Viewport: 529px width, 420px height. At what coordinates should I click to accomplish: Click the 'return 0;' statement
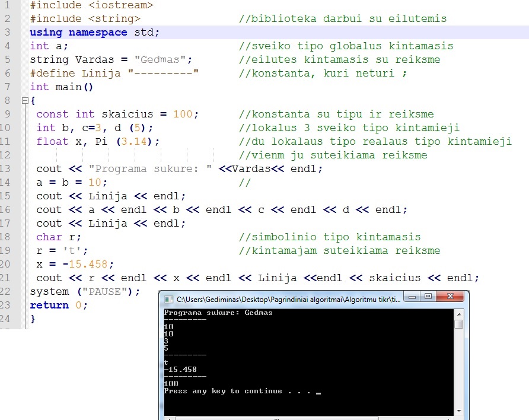point(59,306)
